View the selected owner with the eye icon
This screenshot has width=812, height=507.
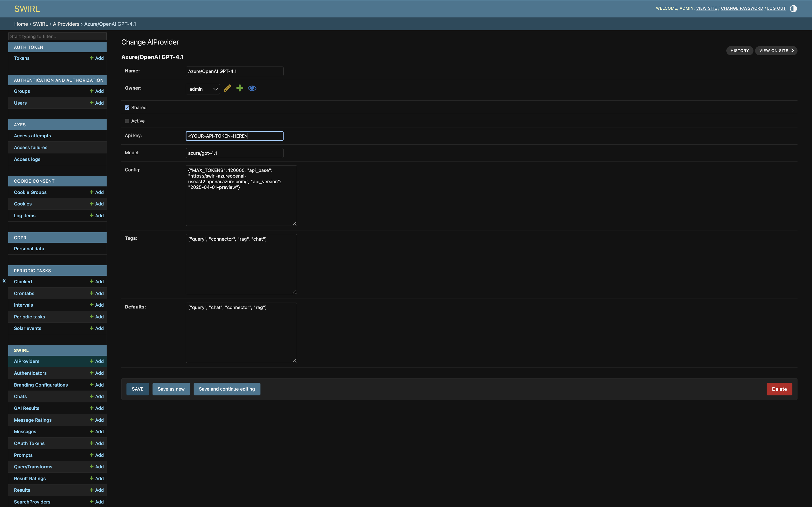coord(252,88)
